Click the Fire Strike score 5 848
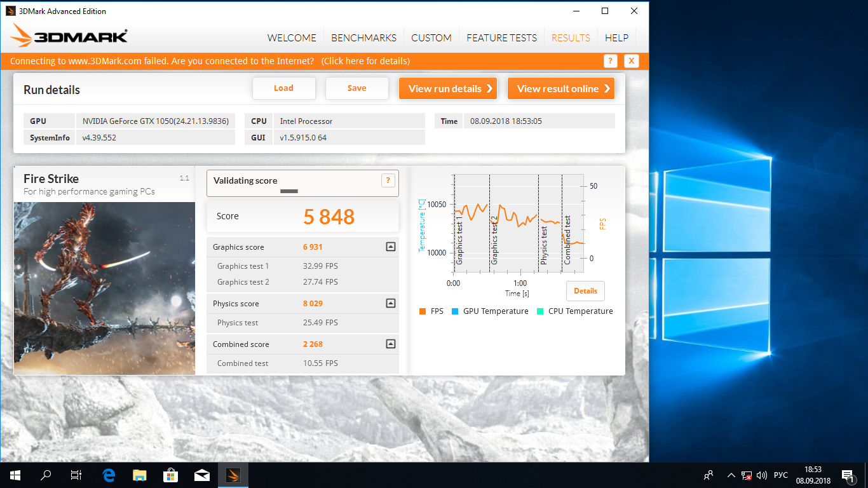This screenshot has width=868, height=488. click(x=329, y=217)
